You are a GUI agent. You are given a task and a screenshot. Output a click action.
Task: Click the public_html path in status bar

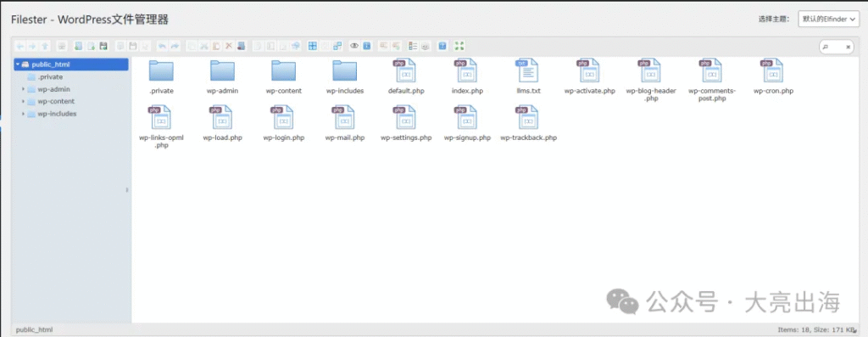(34, 329)
